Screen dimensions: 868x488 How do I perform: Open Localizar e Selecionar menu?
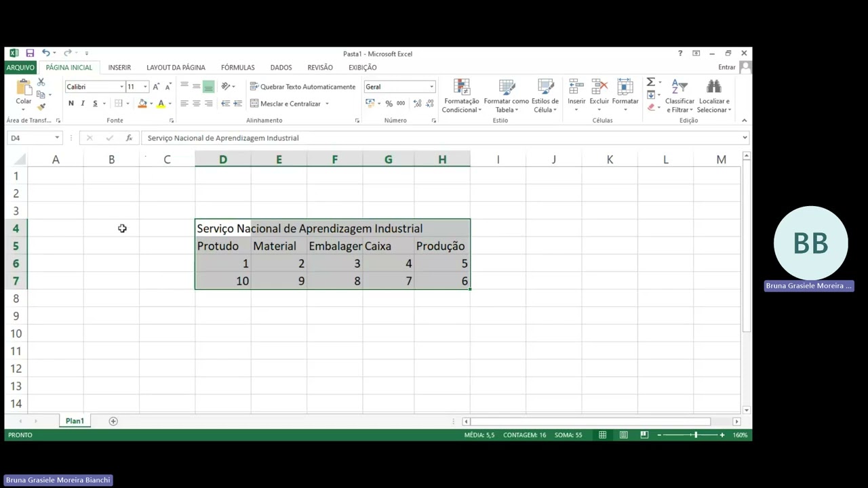714,96
